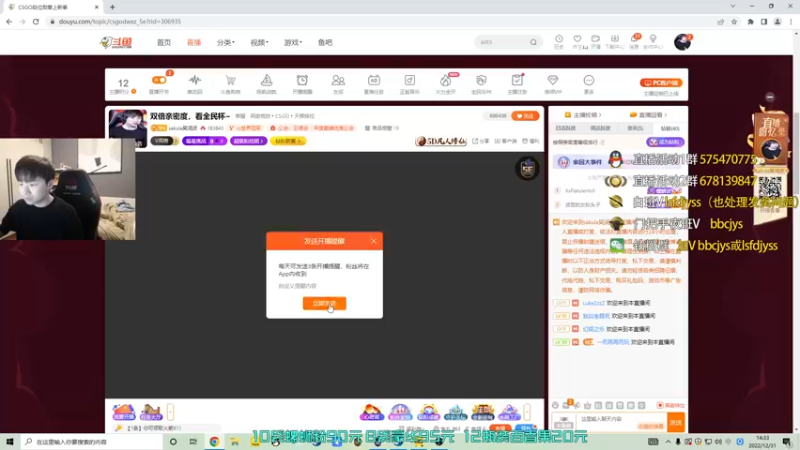The width and height of the screenshot is (800, 450).
Task: Open the streamer tasks clipboard icon
Action: point(517,80)
